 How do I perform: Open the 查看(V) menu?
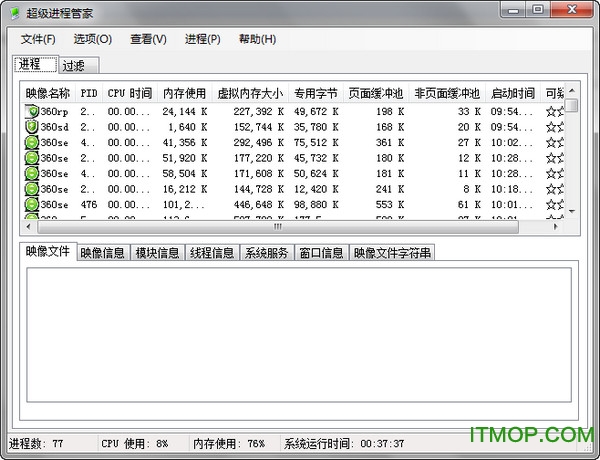(x=148, y=39)
